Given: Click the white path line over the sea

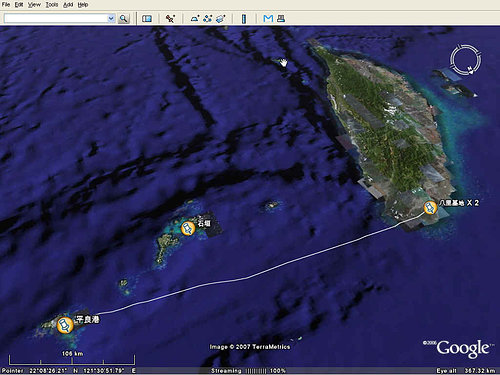Looking at the screenshot, I should point(248,277).
